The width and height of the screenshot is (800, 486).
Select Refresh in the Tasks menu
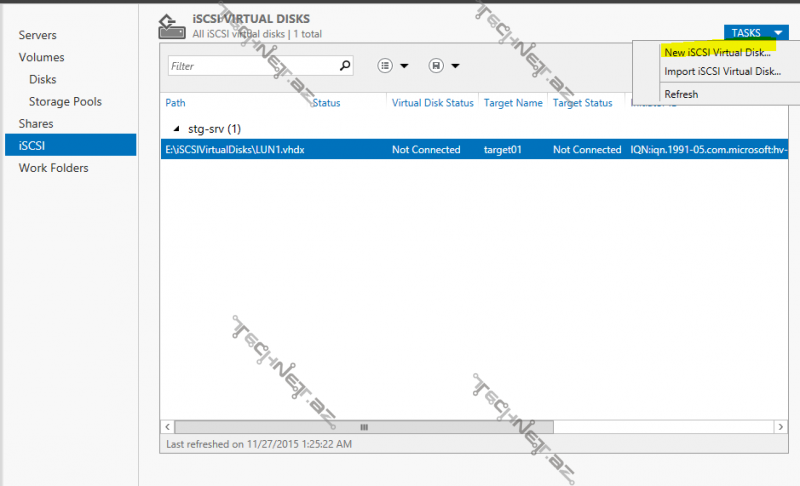point(681,94)
